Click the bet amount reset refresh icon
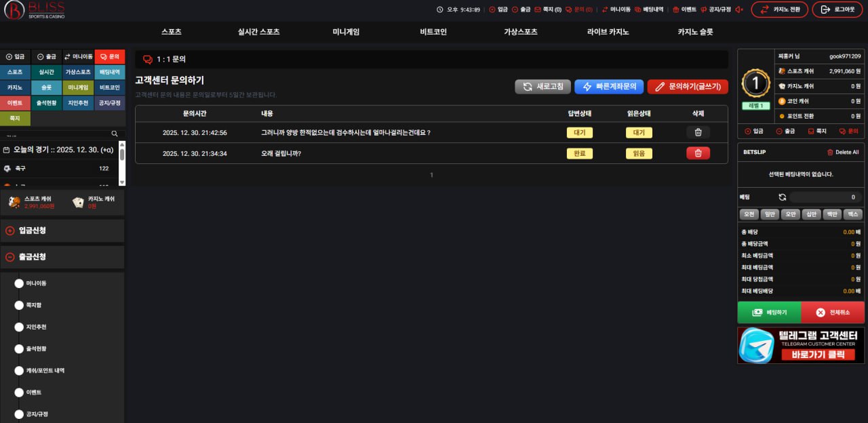868x423 pixels. point(782,197)
